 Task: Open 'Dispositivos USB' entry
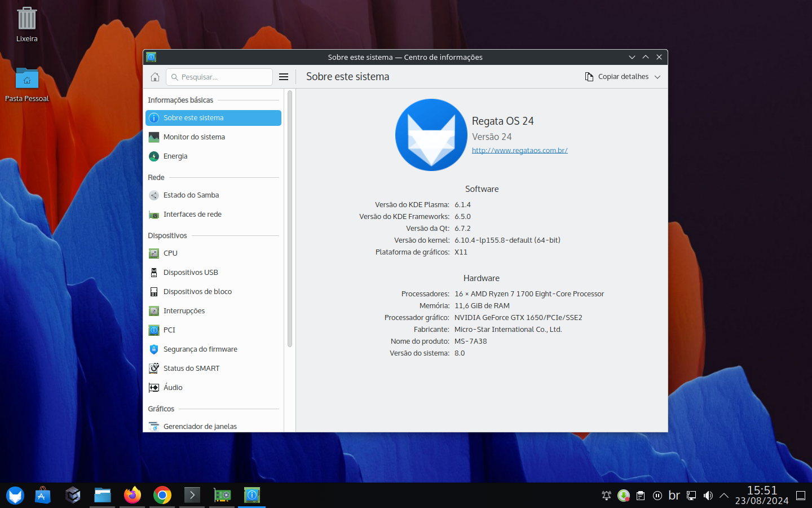pyautogui.click(x=213, y=273)
